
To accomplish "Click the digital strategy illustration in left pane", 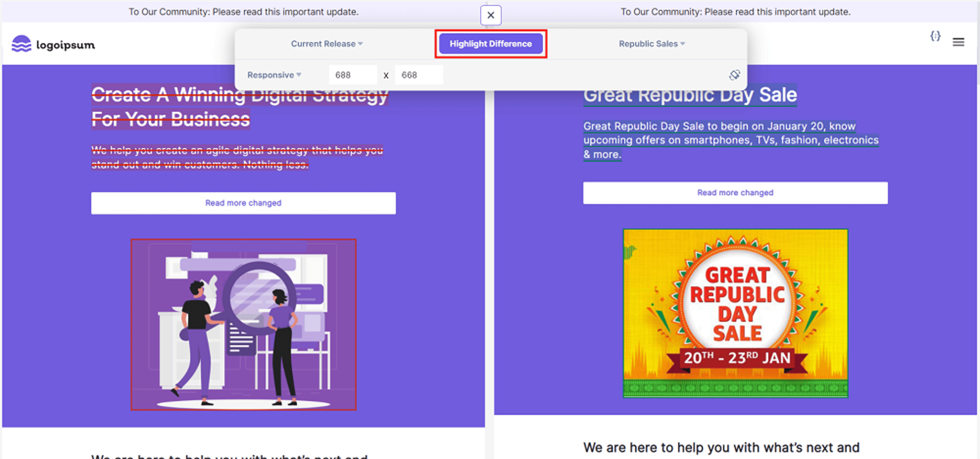I will click(x=243, y=324).
